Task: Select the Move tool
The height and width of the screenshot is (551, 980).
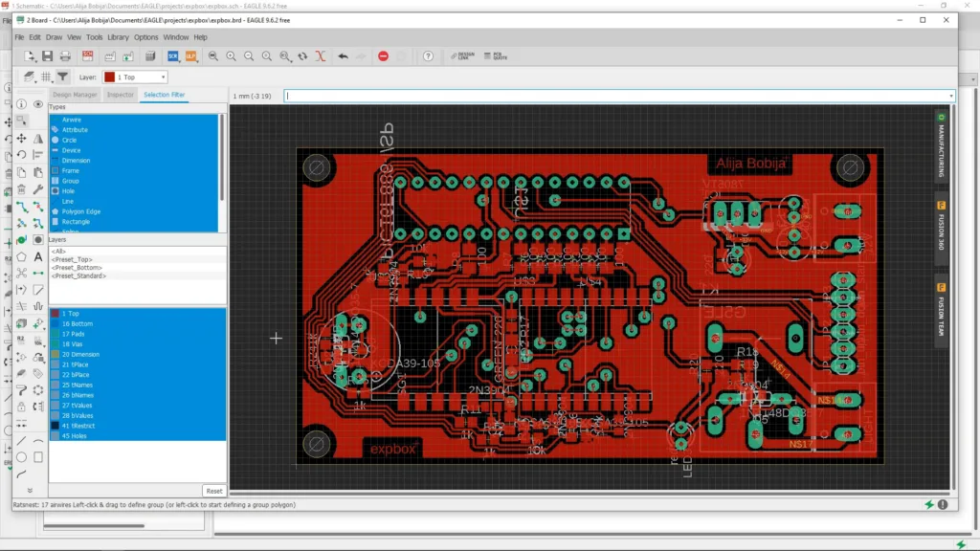Action: tap(21, 138)
